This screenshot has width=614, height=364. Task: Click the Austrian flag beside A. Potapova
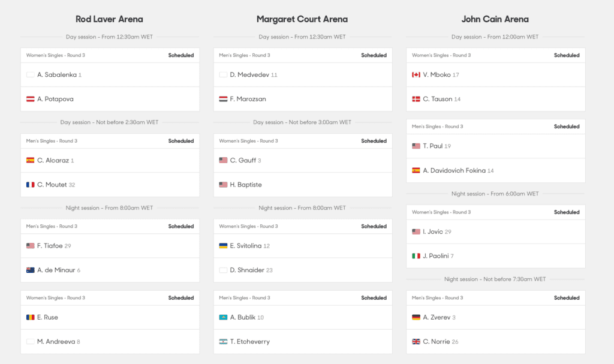pyautogui.click(x=31, y=99)
